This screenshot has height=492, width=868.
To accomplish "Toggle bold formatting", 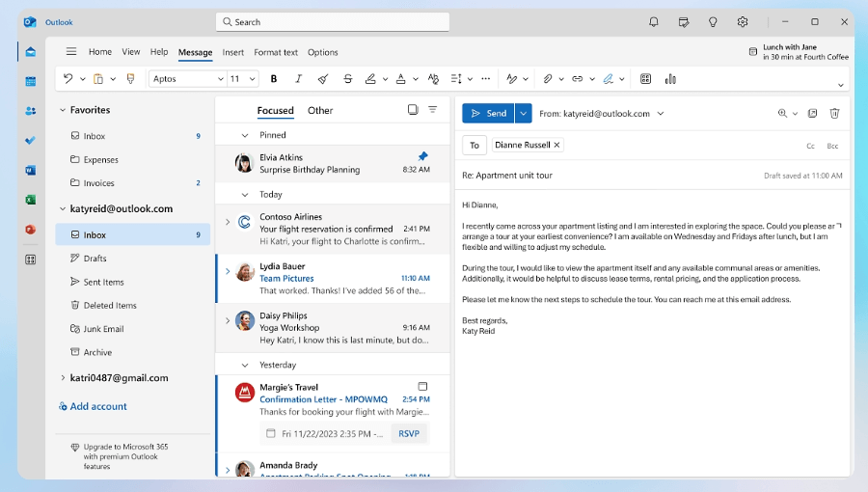I will pos(274,79).
